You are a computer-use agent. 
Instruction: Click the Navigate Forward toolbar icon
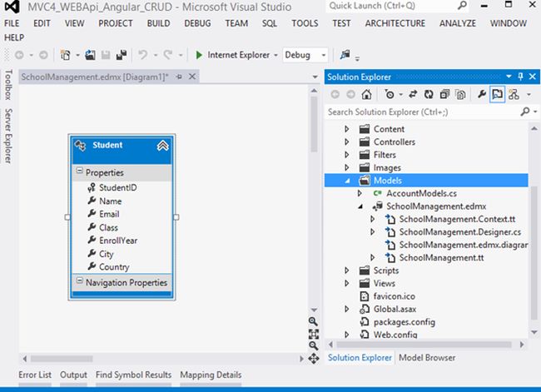[x=43, y=55]
